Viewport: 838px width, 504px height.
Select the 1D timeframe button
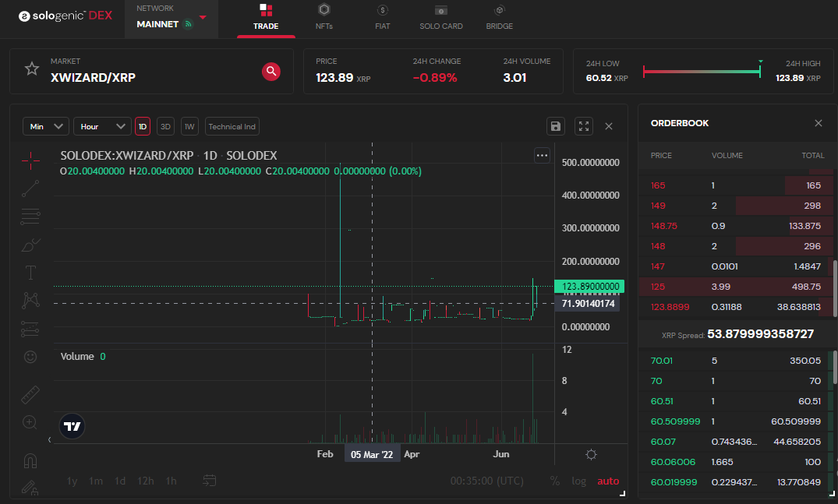tap(143, 126)
